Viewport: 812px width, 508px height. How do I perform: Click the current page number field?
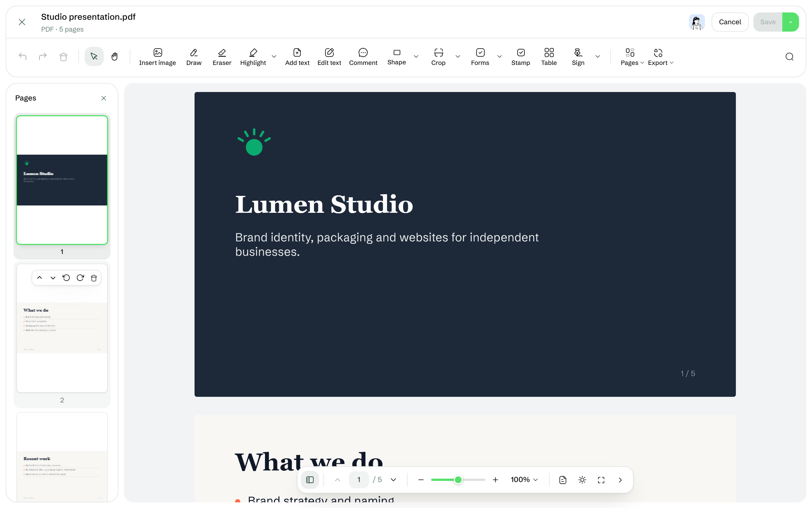click(359, 479)
